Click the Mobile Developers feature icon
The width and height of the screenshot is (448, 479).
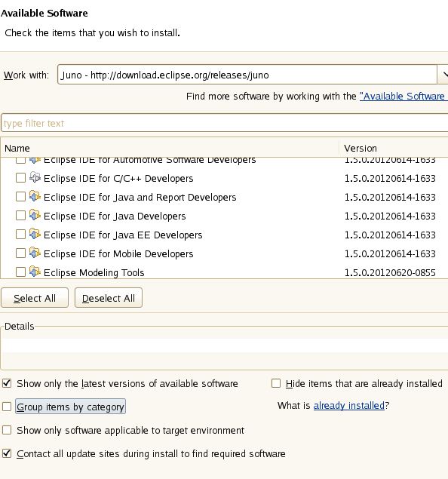35,253
